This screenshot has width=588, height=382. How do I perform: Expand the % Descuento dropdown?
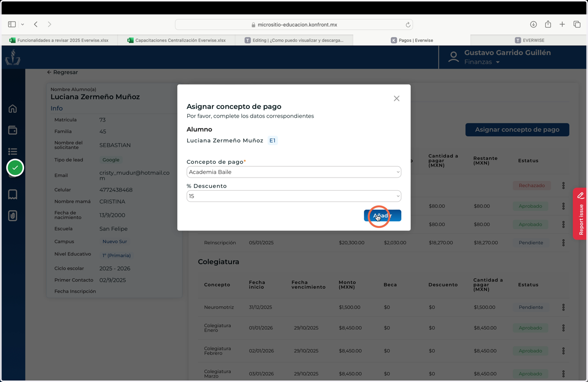294,196
